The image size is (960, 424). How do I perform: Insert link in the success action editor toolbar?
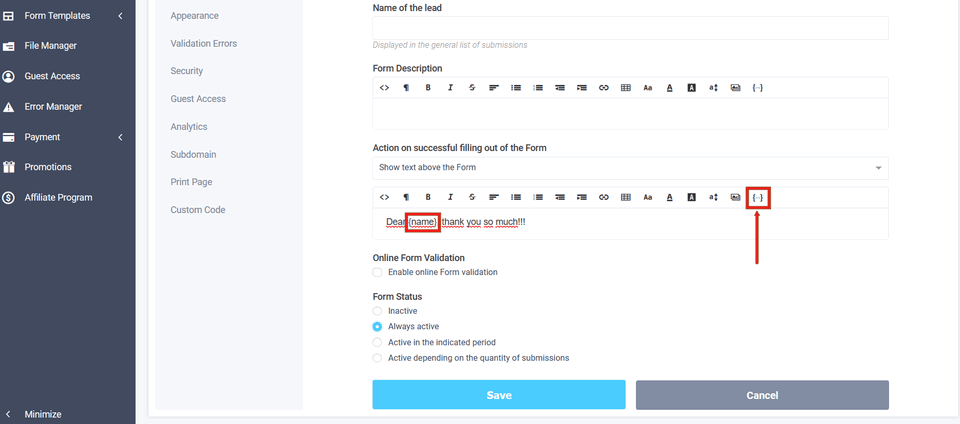pos(604,198)
